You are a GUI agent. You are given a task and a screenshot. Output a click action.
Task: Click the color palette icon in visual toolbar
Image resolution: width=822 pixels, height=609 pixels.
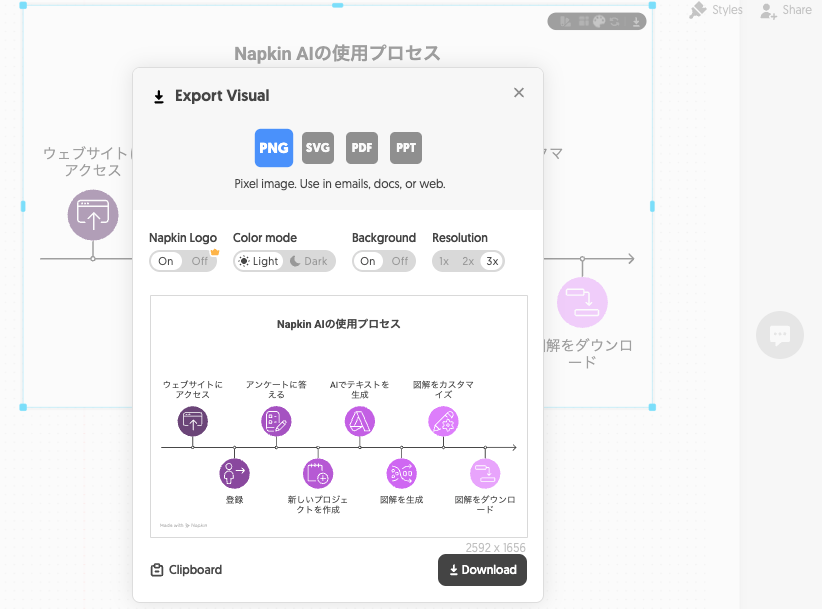pos(599,21)
